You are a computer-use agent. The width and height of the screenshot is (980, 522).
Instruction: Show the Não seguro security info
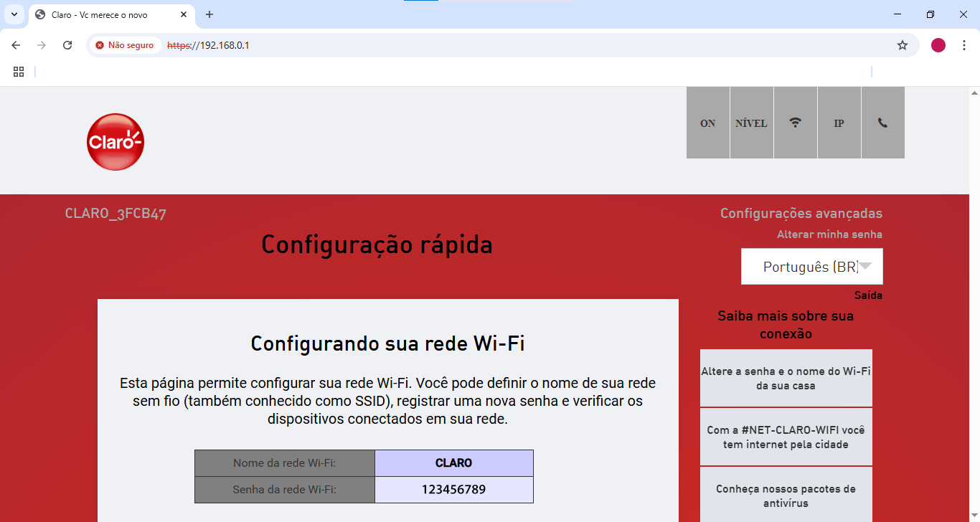pos(124,45)
